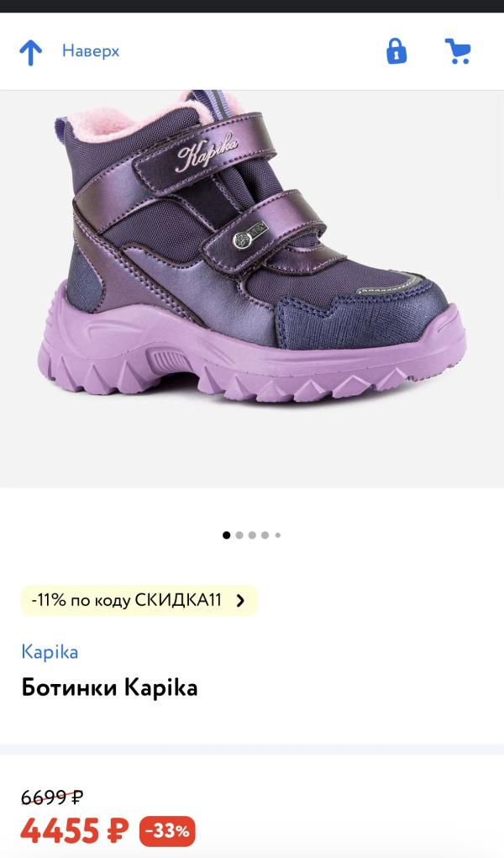Image resolution: width=504 pixels, height=858 pixels.
Task: Tap the red 4455 ₽ price
Action: coord(75,830)
